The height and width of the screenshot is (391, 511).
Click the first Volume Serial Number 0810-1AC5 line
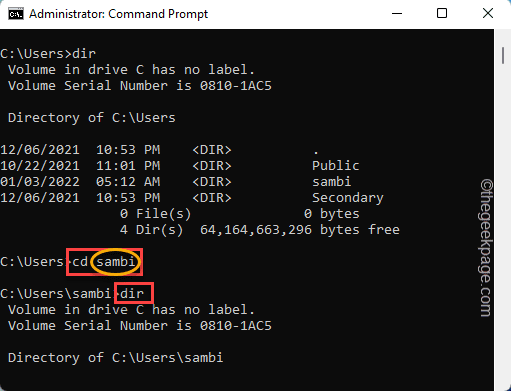tap(140, 86)
